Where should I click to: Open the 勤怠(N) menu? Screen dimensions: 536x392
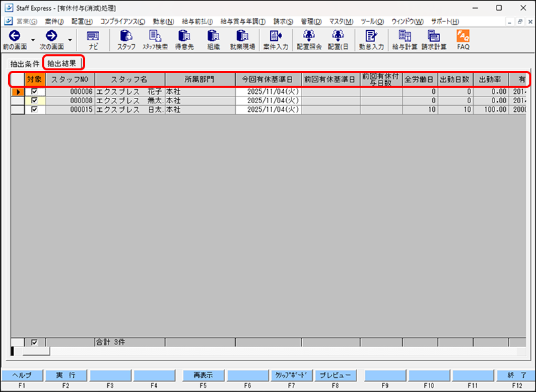[x=163, y=21]
